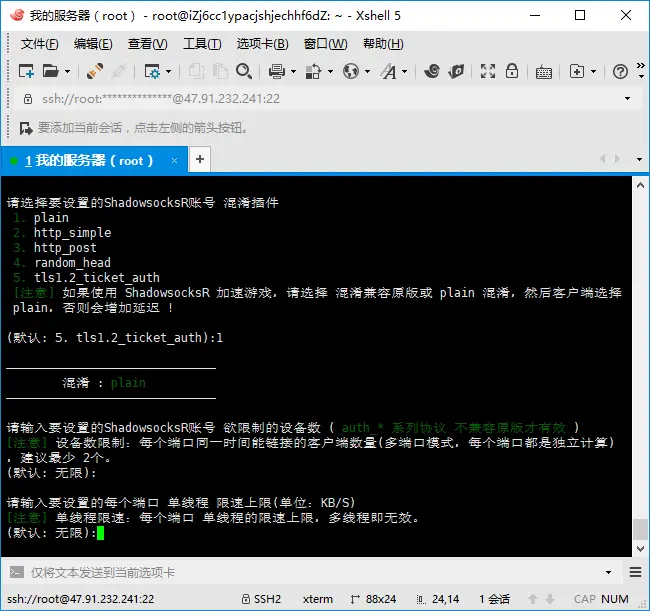The height and width of the screenshot is (611, 650).
Task: Expand the address bar history dropdown
Action: tap(628, 99)
